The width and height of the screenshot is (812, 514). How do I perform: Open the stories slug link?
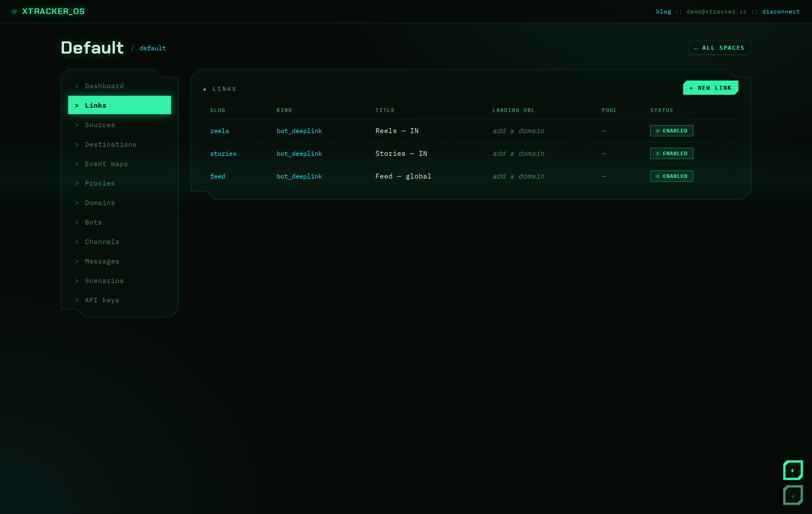click(x=223, y=153)
